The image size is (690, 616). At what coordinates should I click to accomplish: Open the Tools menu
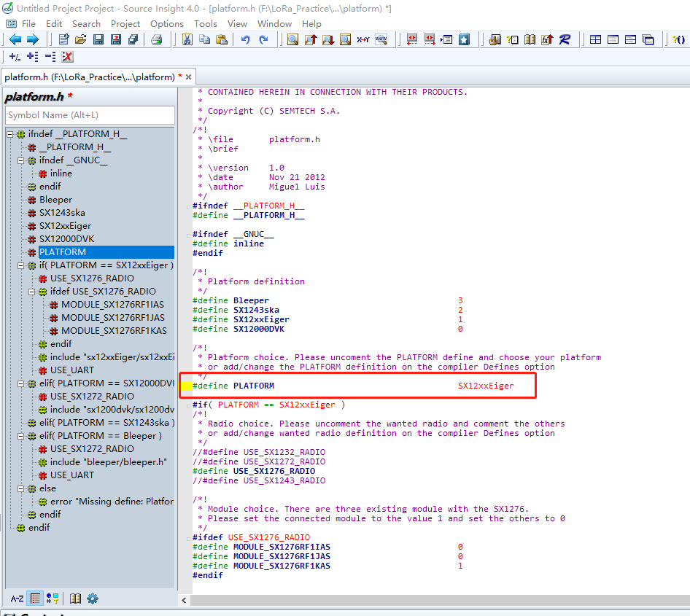[x=206, y=24]
